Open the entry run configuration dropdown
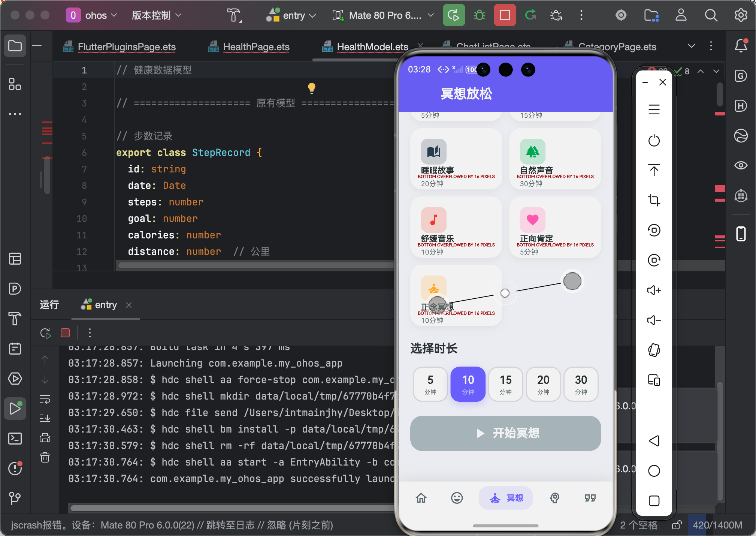 291,15
